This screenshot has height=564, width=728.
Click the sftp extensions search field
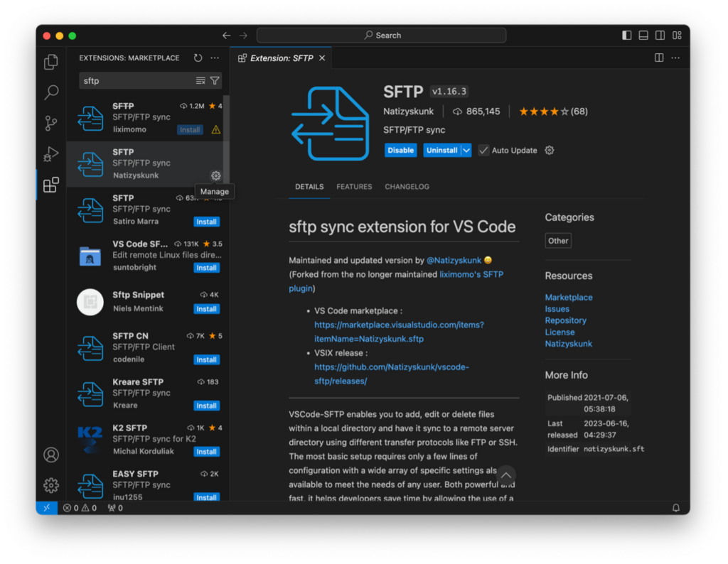(137, 81)
